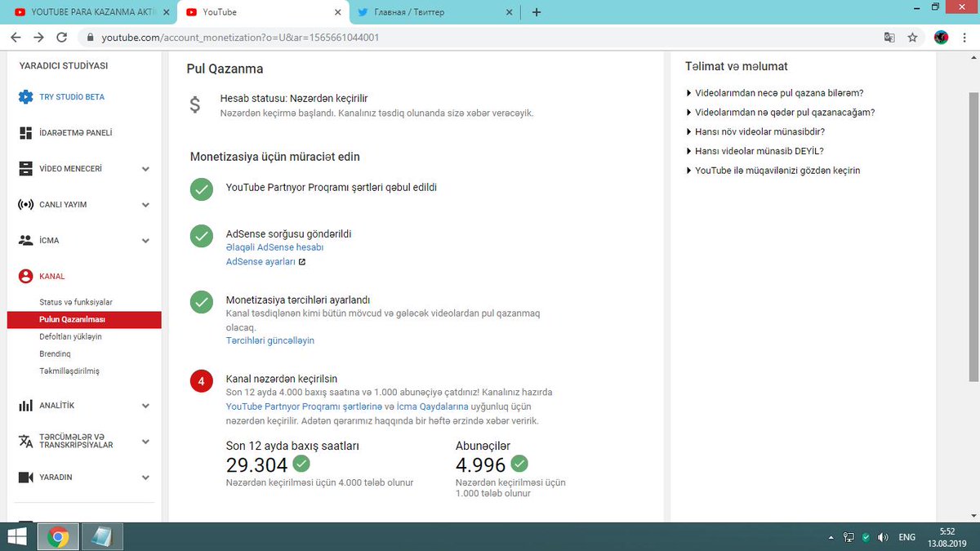Click the YARADIN camera icon

(25, 478)
